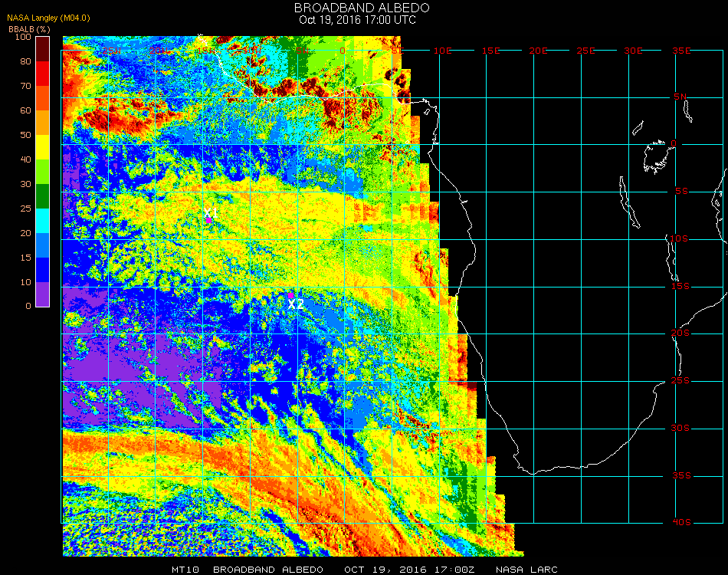This screenshot has width=728, height=575.
Task: Click the '15S' latitude label
Action: coord(680,286)
